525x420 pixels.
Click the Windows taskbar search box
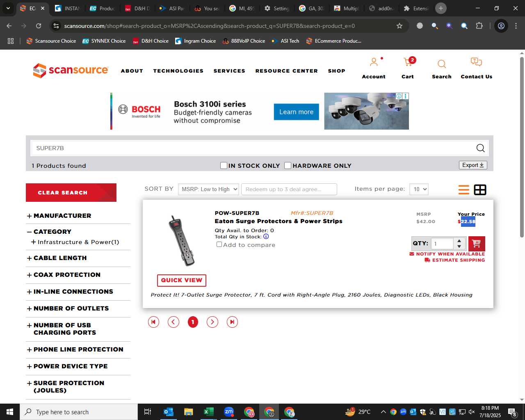click(x=79, y=412)
